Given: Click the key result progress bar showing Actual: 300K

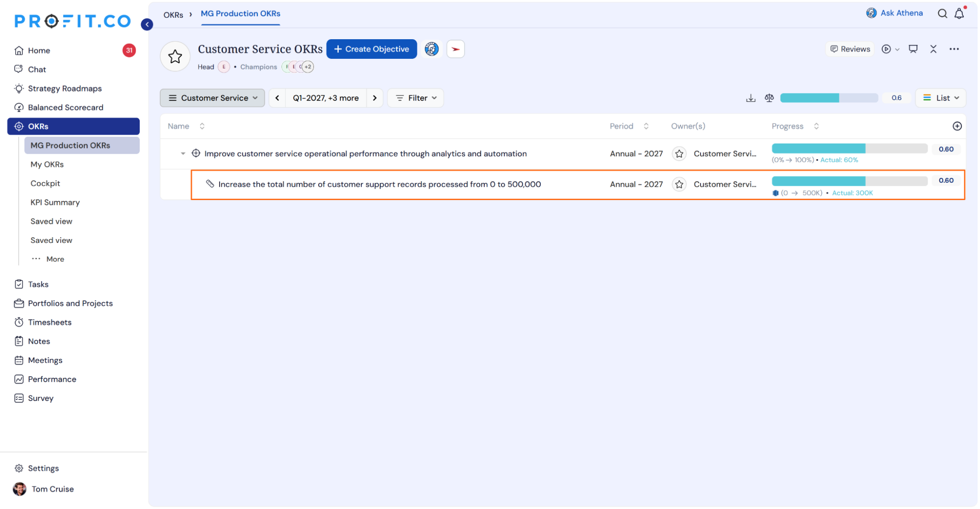Looking at the screenshot, I should click(x=849, y=181).
